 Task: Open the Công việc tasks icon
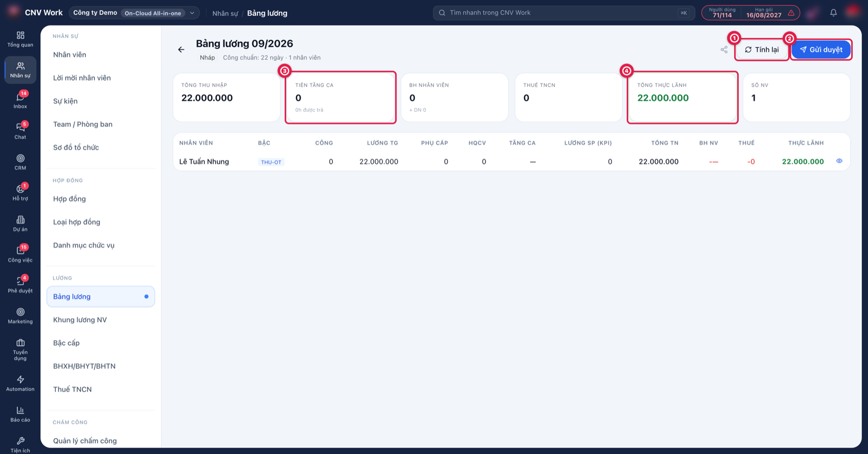coord(20,254)
